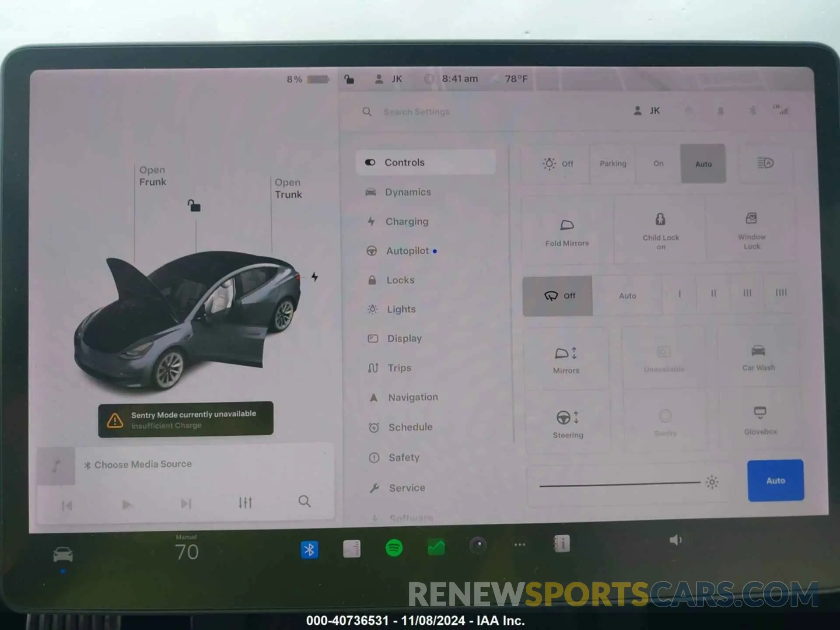840x630 pixels.
Task: Tap the 70 cabin temperature
Action: 187,552
